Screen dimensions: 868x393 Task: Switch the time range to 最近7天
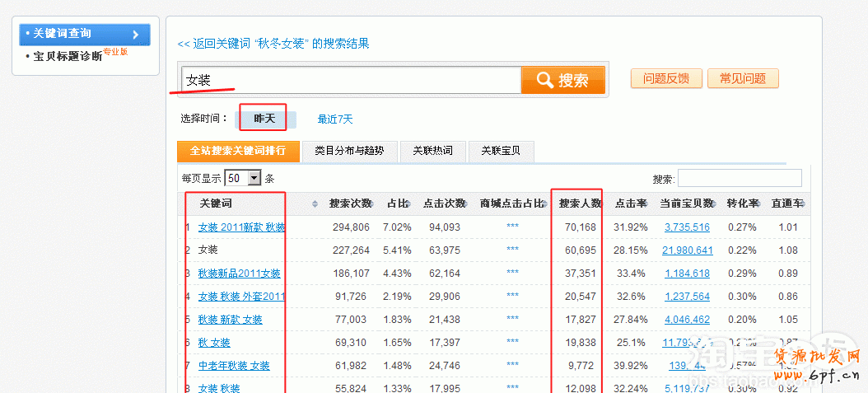[x=335, y=119]
